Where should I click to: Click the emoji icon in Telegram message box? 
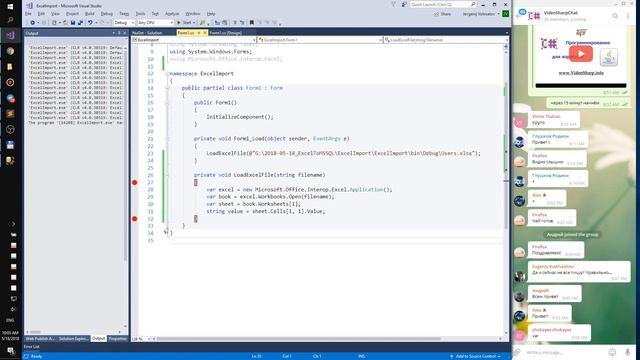(x=612, y=352)
